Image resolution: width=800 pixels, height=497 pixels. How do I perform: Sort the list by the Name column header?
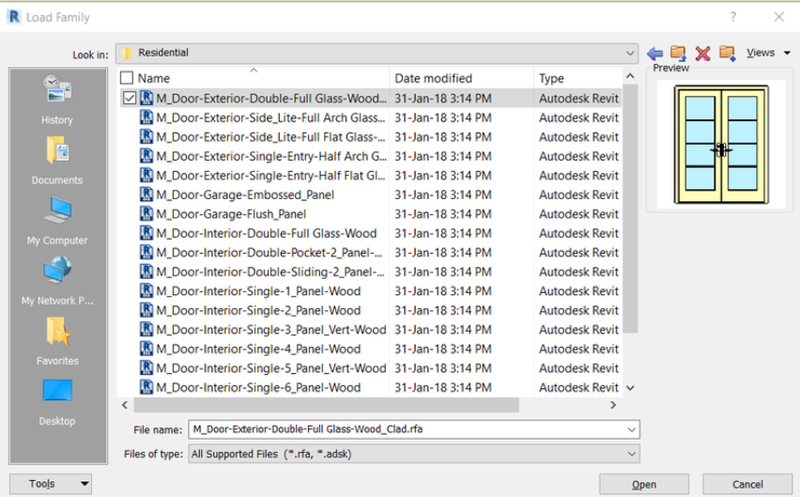154,78
